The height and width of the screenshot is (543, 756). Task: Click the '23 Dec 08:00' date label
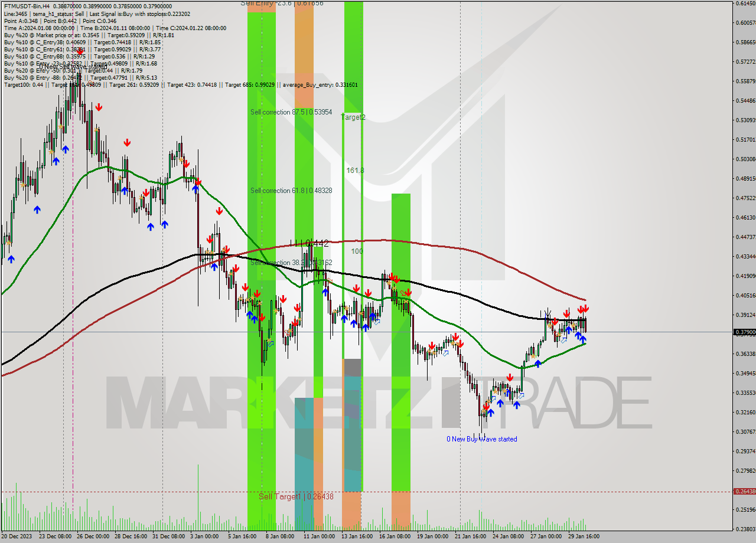(56, 537)
